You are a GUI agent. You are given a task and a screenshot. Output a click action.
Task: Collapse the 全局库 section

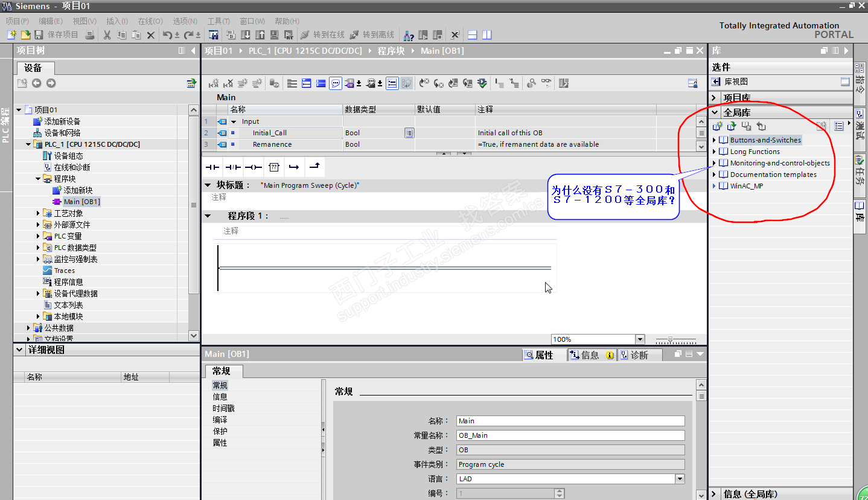715,112
